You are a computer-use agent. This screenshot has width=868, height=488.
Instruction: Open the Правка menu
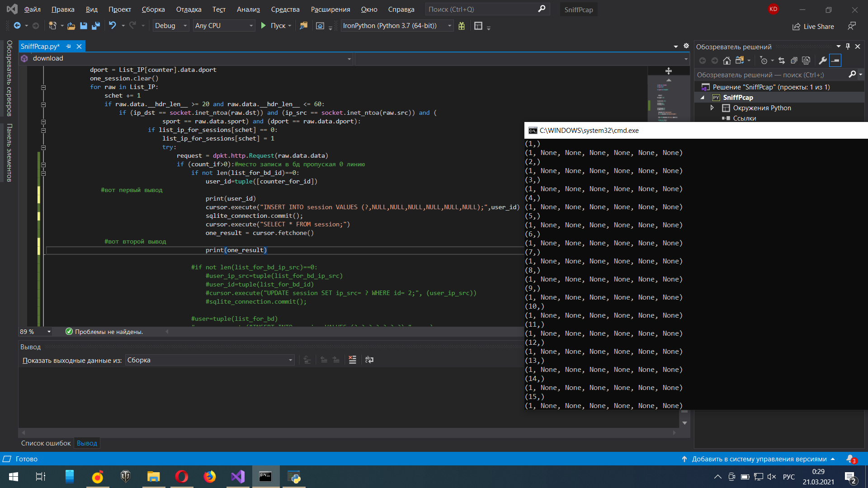tap(63, 9)
